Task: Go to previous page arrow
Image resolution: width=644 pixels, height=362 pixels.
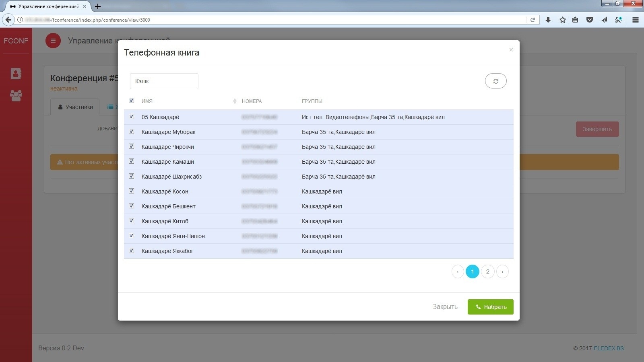Action: [458, 271]
